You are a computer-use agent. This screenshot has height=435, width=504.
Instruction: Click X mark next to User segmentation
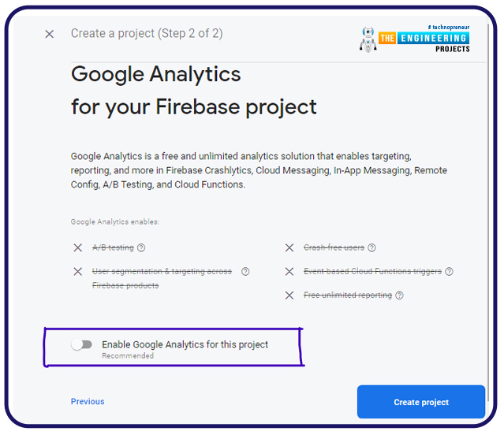click(x=77, y=272)
